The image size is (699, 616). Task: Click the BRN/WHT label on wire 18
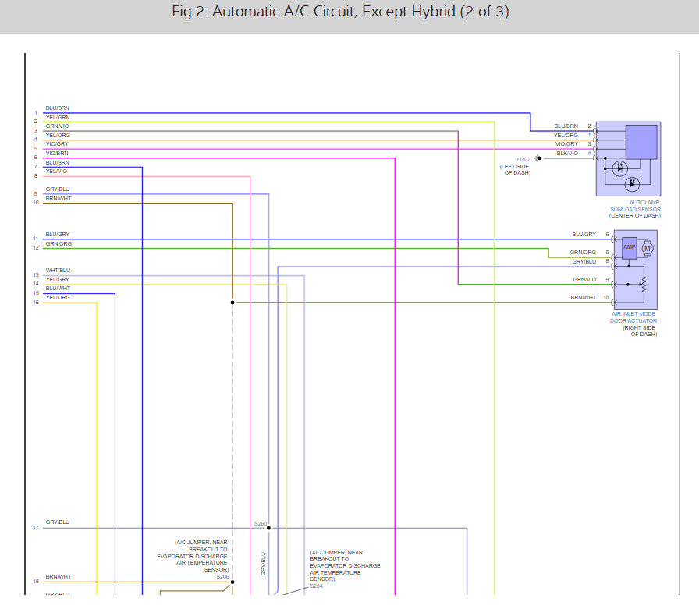coord(59,577)
